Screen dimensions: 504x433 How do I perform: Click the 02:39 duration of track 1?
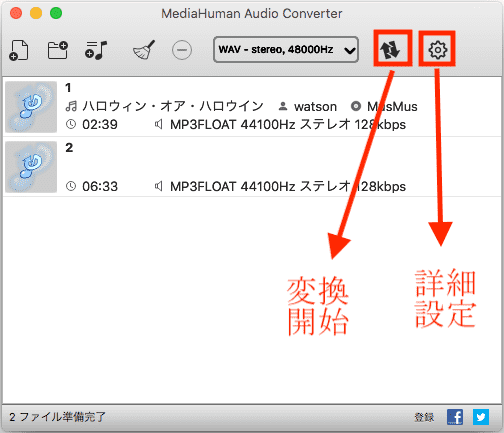(x=100, y=125)
